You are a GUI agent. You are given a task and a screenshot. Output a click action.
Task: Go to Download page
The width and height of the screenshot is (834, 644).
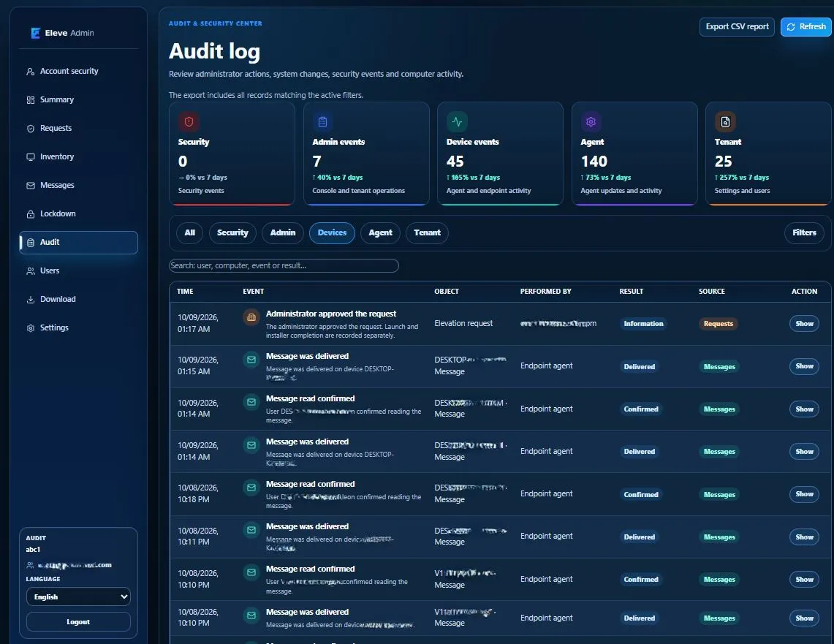pyautogui.click(x=78, y=300)
